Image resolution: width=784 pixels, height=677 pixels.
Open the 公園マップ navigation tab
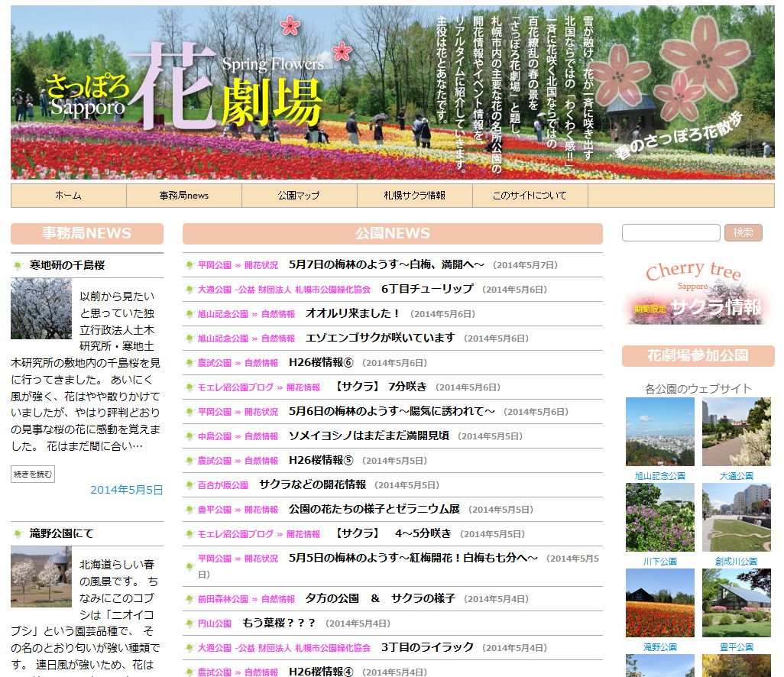coord(299,196)
